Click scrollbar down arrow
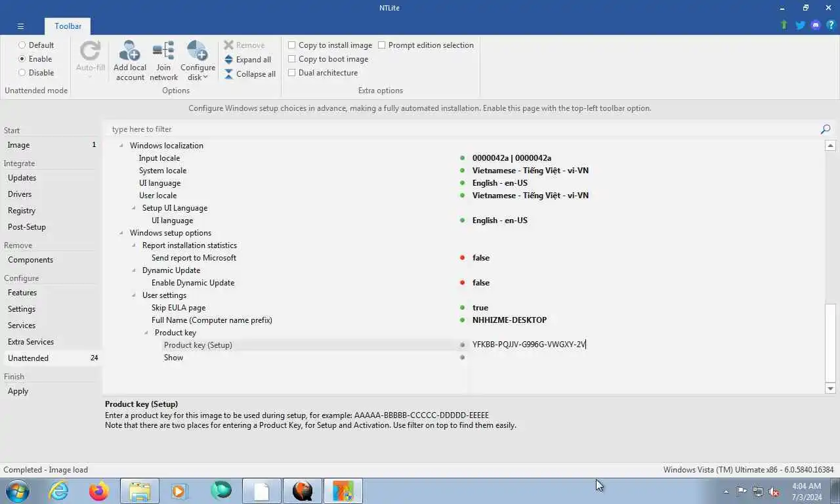Image resolution: width=840 pixels, height=504 pixels. click(830, 388)
